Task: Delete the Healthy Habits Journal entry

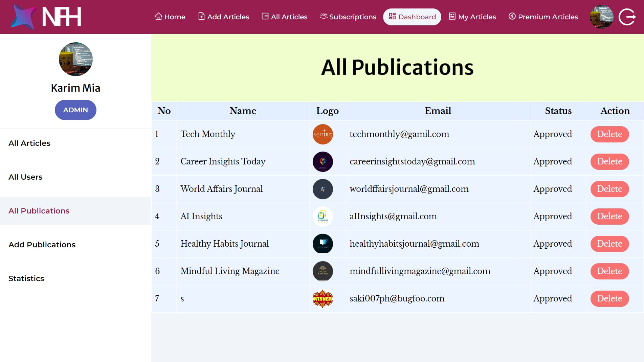Action: pyautogui.click(x=609, y=244)
